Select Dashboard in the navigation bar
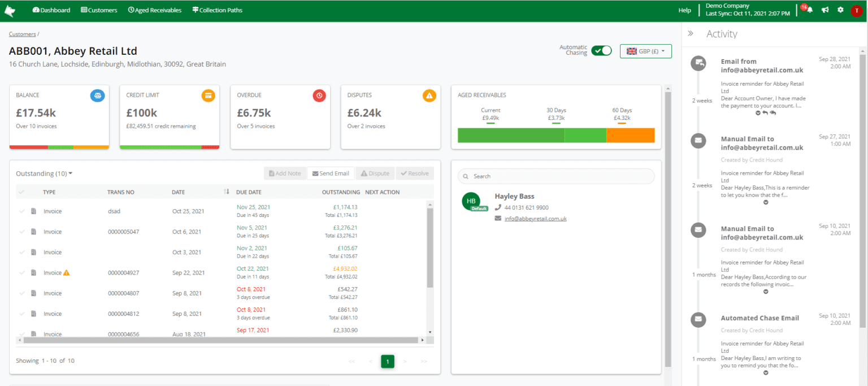 51,10
